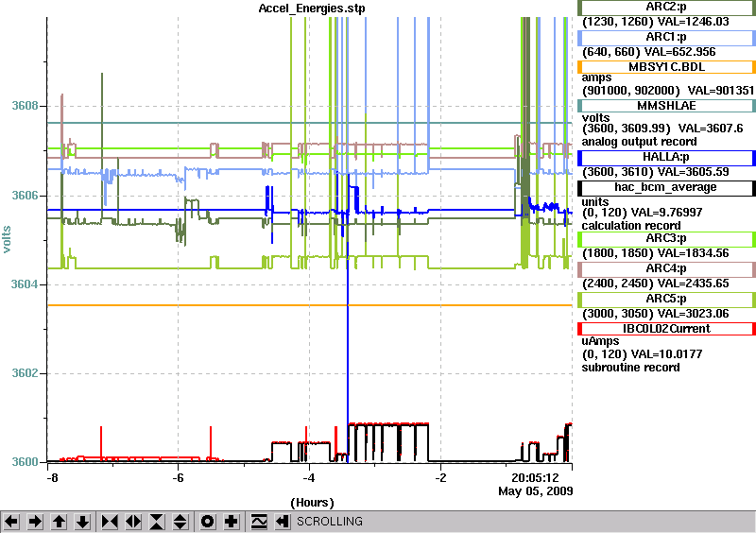Screen dimensions: 756x533
Task: Select the hac_bcm_average legend entry
Action: [x=666, y=187]
